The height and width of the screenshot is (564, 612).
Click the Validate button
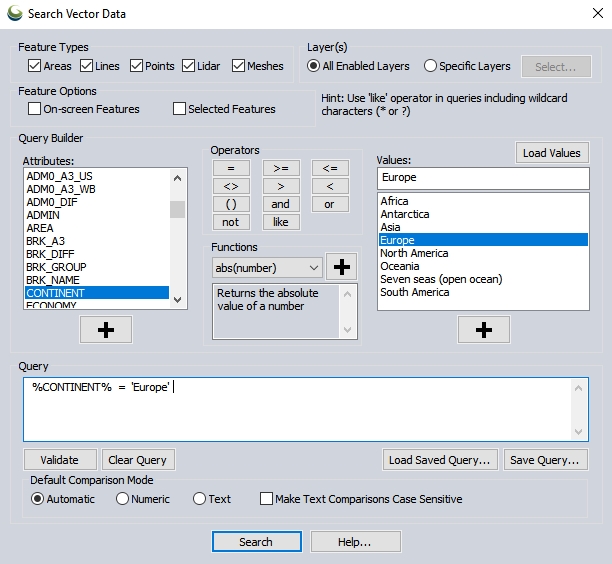(x=60, y=460)
